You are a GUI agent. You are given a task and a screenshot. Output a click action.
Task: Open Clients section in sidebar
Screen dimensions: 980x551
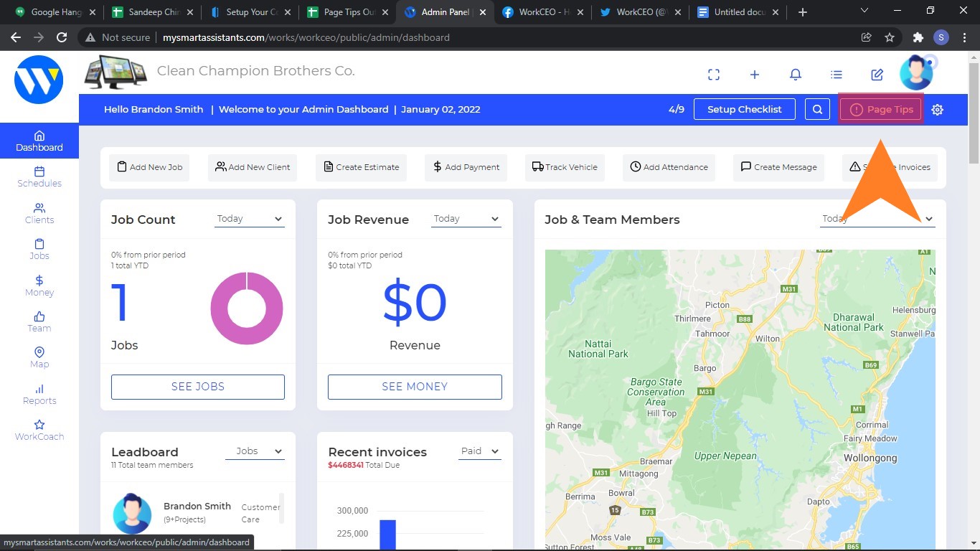pyautogui.click(x=39, y=213)
